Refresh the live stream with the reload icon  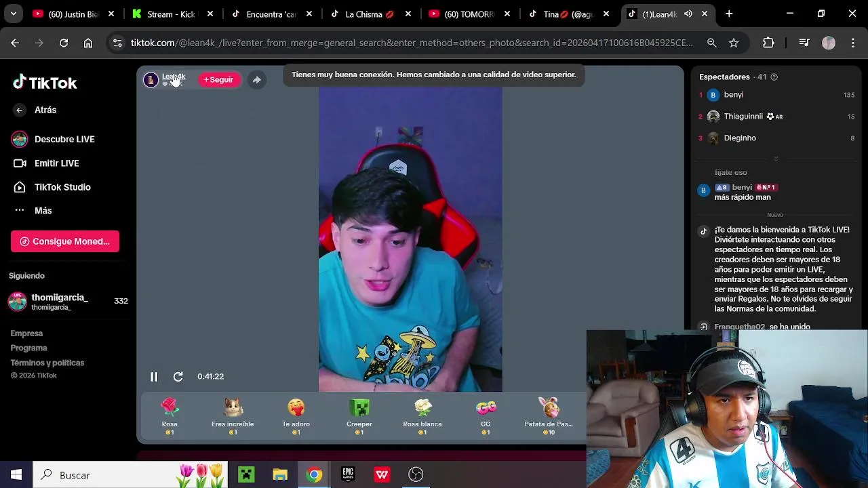coord(178,377)
